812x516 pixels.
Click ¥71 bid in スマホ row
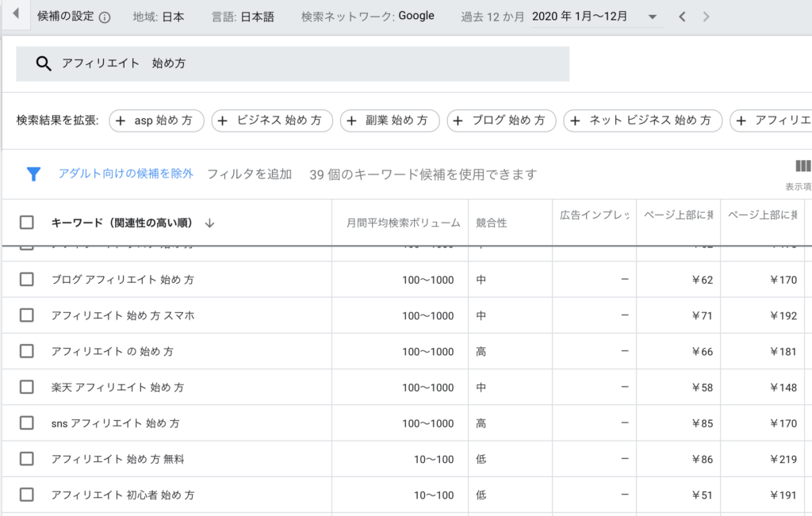tap(703, 315)
